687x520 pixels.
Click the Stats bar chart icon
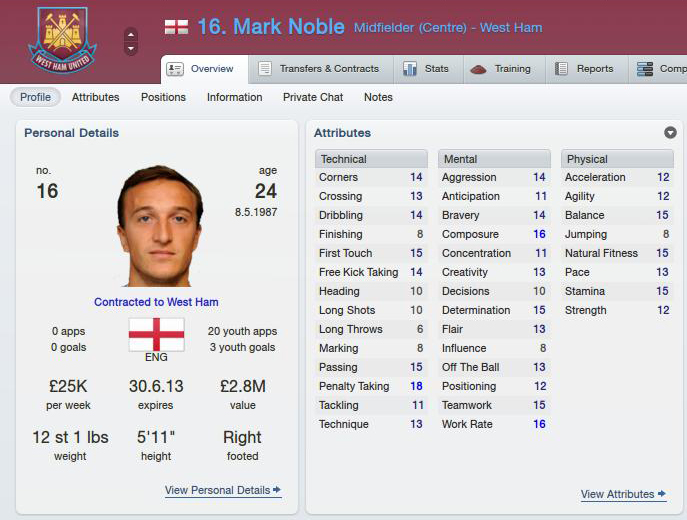click(x=410, y=69)
